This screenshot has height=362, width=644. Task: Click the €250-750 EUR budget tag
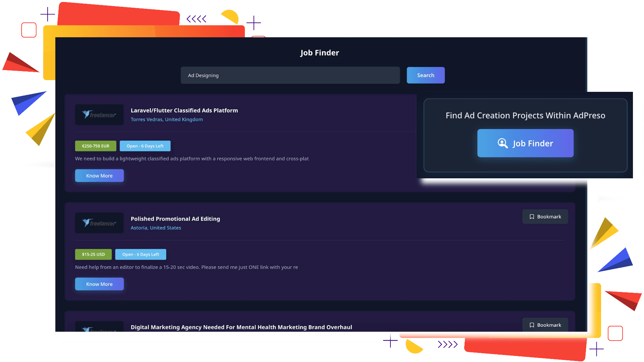coord(96,146)
